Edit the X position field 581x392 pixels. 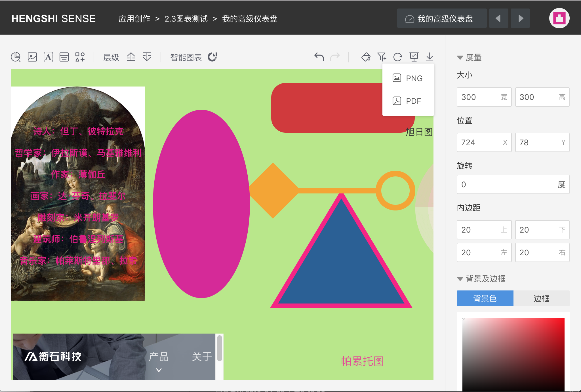(484, 142)
